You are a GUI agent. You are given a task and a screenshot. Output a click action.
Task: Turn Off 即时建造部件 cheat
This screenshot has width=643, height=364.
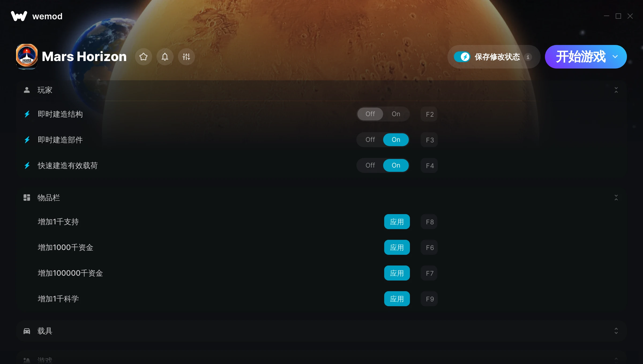tap(370, 140)
